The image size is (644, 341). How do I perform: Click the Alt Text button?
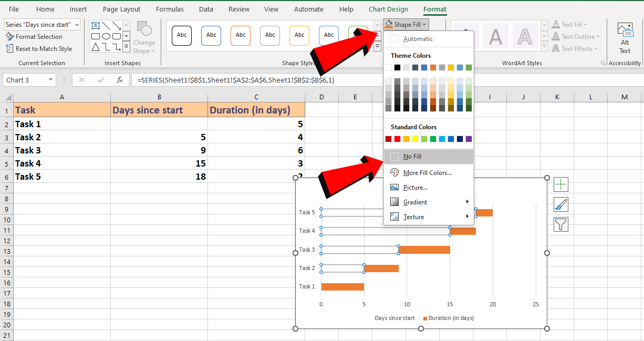(624, 37)
